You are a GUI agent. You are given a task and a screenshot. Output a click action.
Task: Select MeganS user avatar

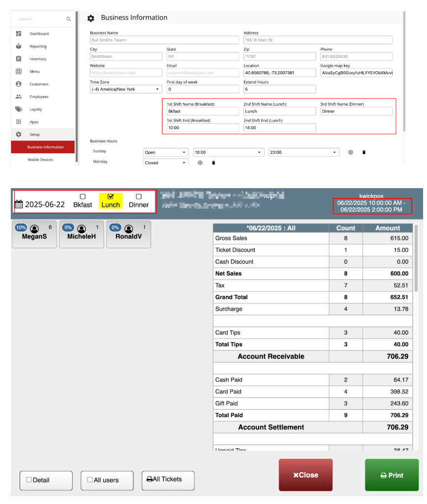pos(34,229)
